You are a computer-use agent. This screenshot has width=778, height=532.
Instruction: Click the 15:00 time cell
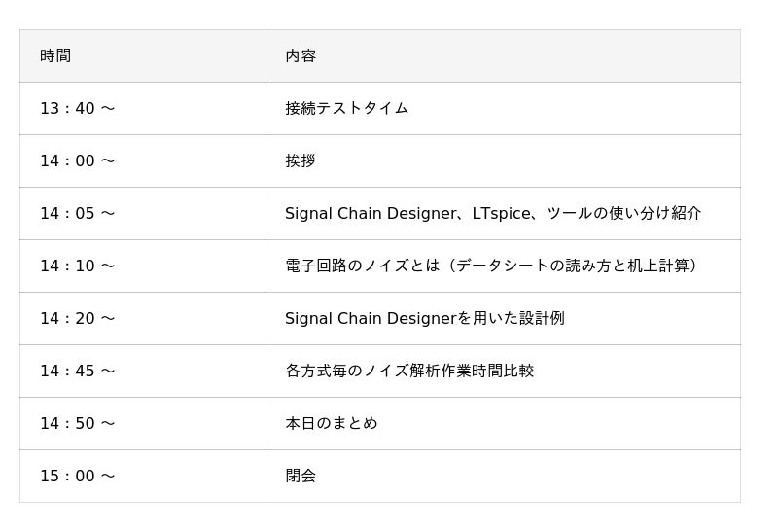tap(142, 477)
